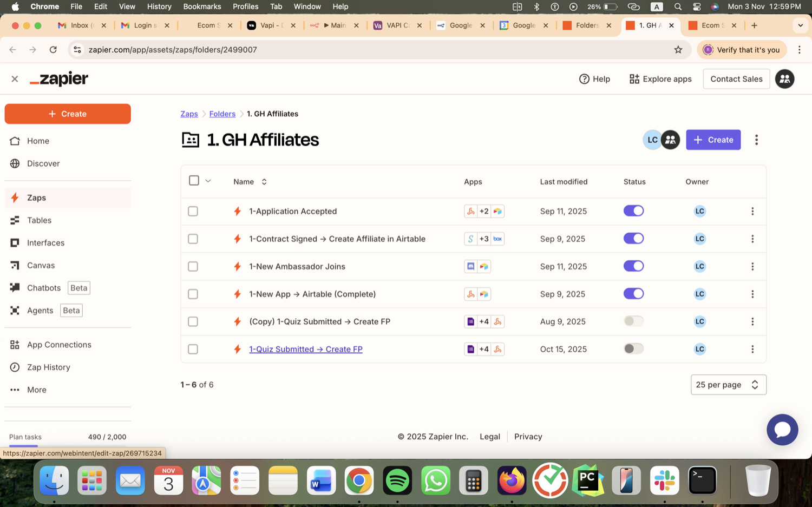Open the account avatar menu
The image size is (812, 507).
point(784,79)
